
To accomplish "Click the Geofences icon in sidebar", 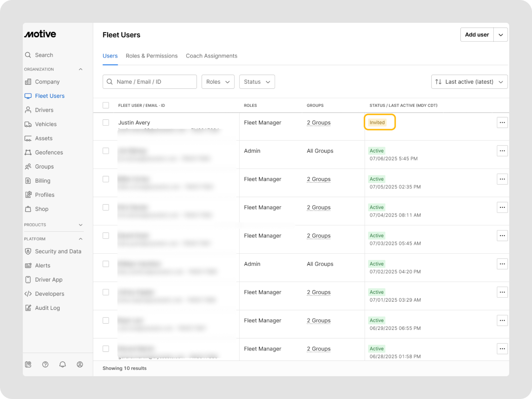I will (x=28, y=152).
